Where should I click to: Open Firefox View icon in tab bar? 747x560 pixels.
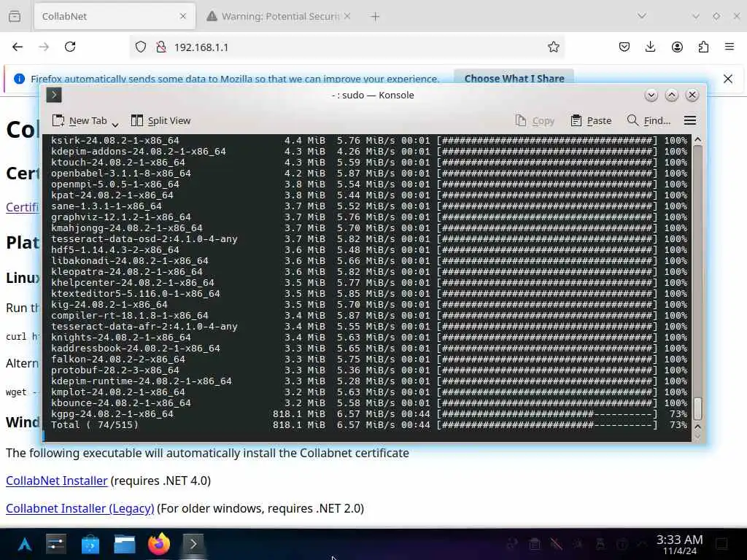15,16
